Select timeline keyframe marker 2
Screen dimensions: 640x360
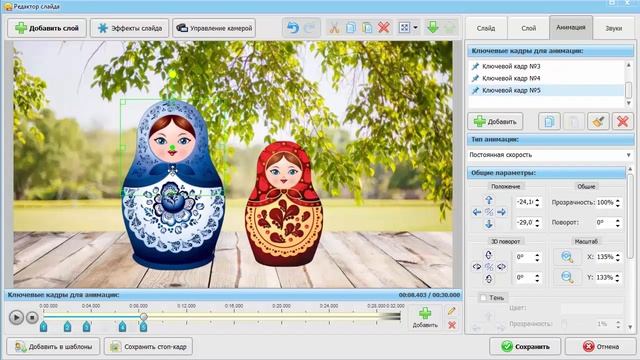pos(67,327)
